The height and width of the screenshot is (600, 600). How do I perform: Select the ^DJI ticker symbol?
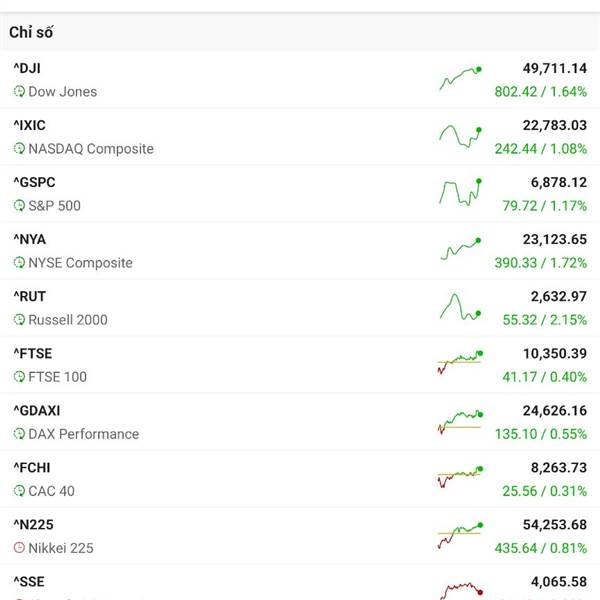pos(27,68)
